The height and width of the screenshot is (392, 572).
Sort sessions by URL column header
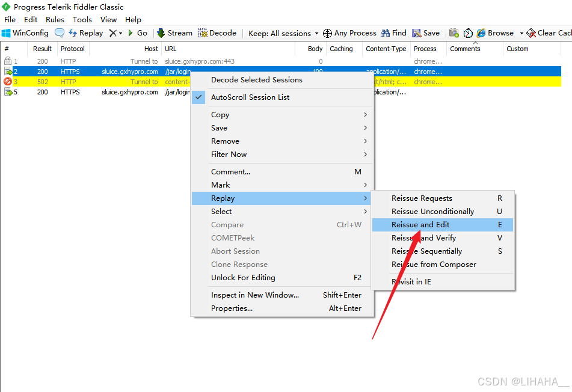tap(228, 49)
